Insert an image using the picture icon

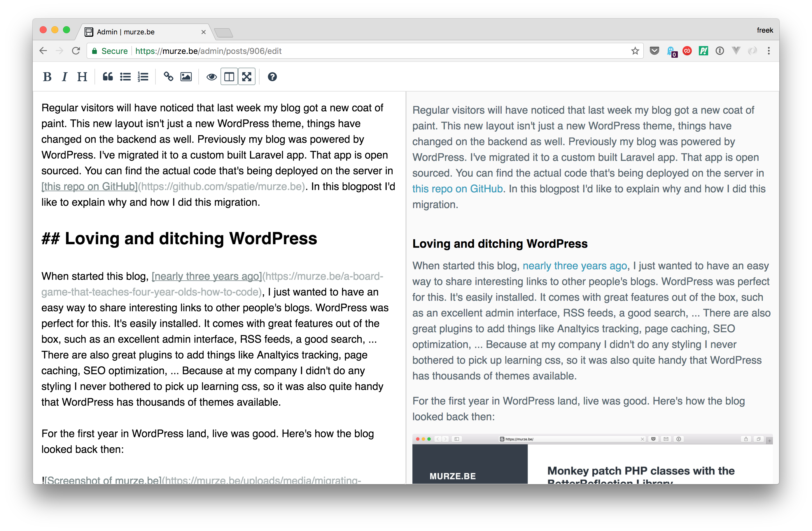click(x=186, y=77)
